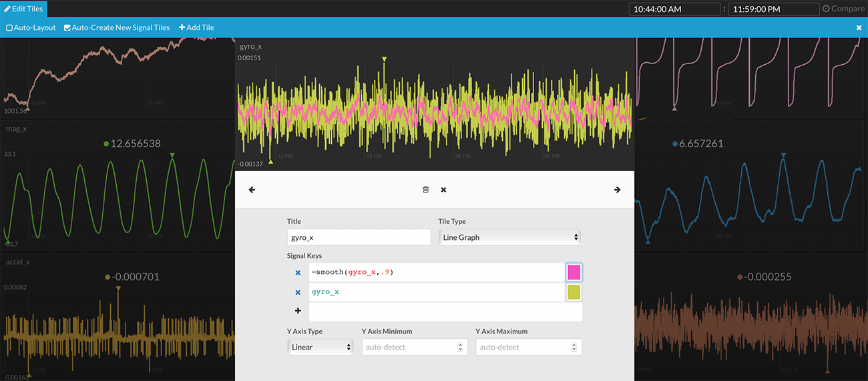The height and width of the screenshot is (381, 868).
Task: Expand the Y Axis Type dropdown
Action: 320,348
